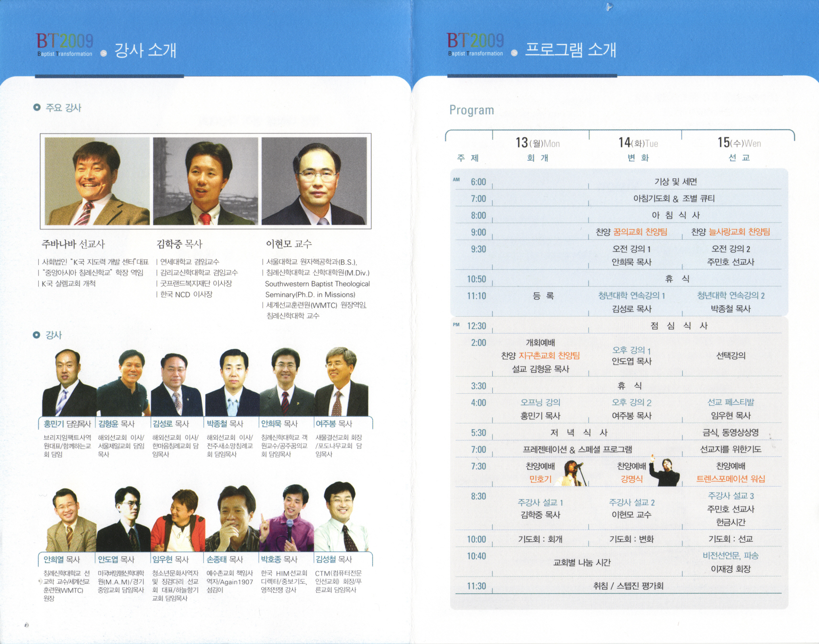Click the white dot before 프로그램 소개 title
The width and height of the screenshot is (819, 644).
514,53
